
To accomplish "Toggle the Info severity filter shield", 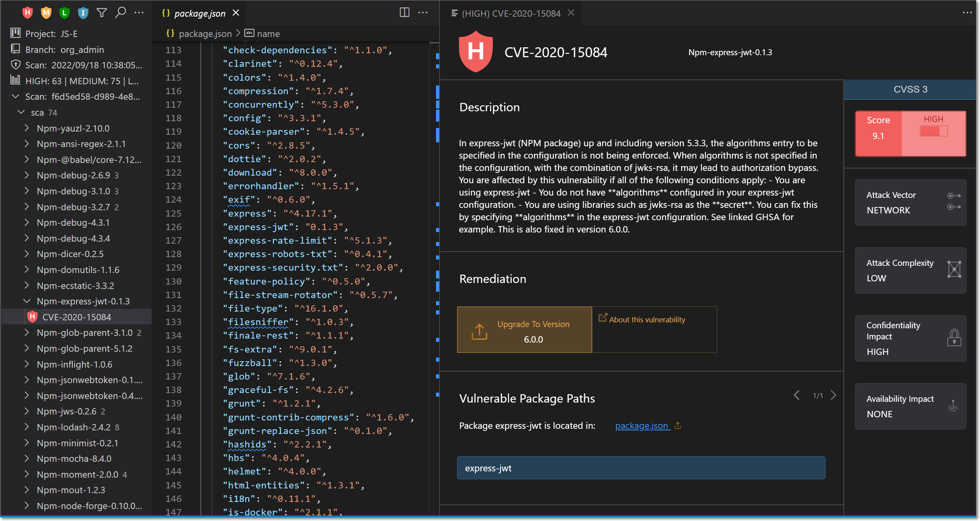I will point(83,13).
